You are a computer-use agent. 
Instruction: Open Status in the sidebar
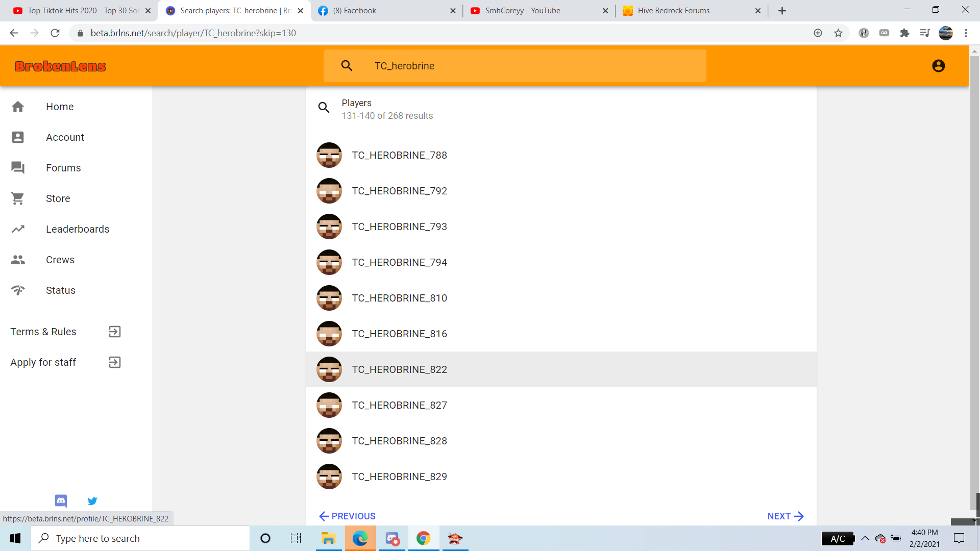[x=76, y=290]
